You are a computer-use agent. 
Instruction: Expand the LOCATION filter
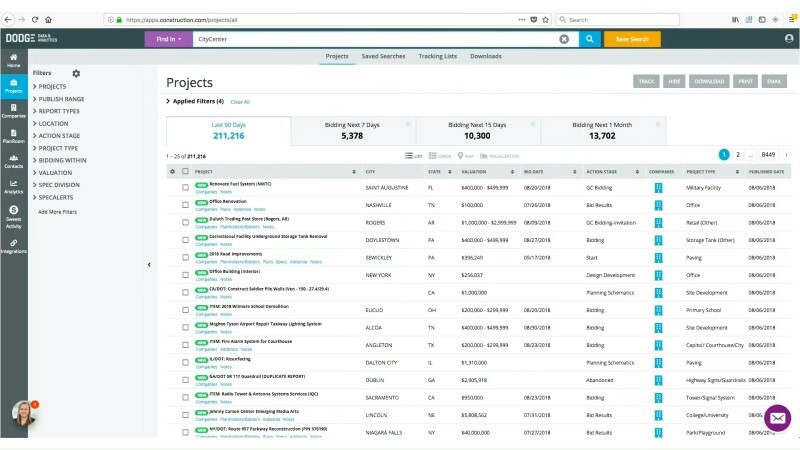point(55,123)
